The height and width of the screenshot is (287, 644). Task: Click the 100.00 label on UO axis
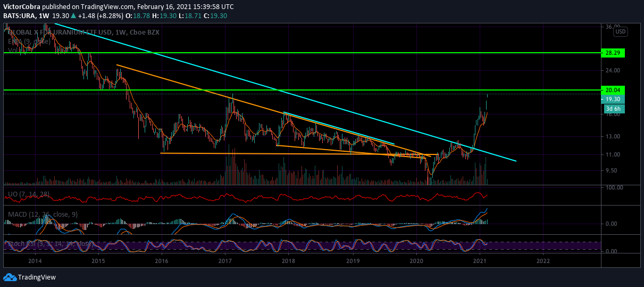[x=615, y=188]
